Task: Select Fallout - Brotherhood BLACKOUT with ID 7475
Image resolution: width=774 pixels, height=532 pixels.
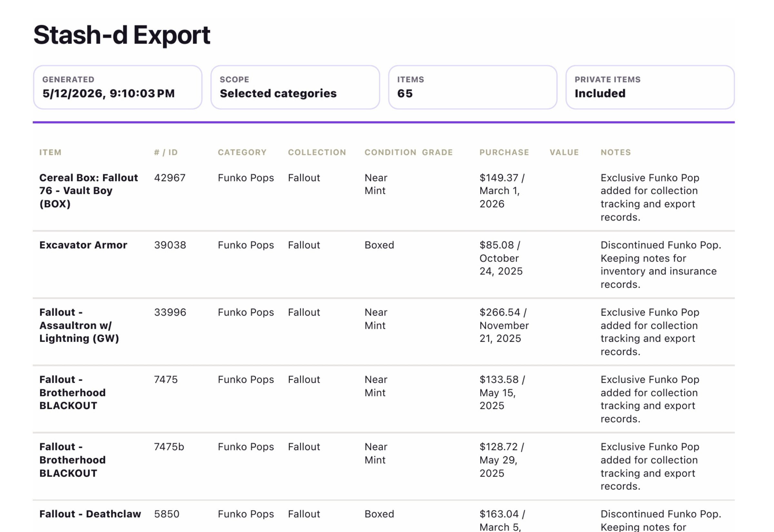Action: [x=72, y=393]
